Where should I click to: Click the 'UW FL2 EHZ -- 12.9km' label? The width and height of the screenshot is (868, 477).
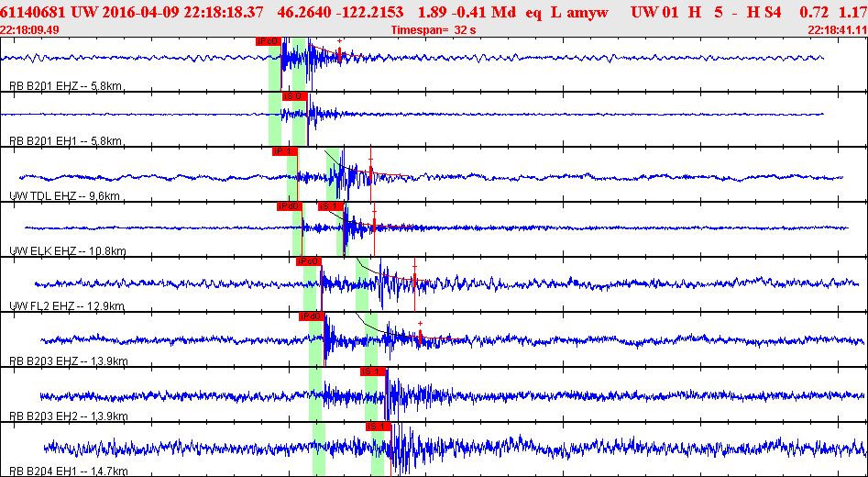[68, 306]
